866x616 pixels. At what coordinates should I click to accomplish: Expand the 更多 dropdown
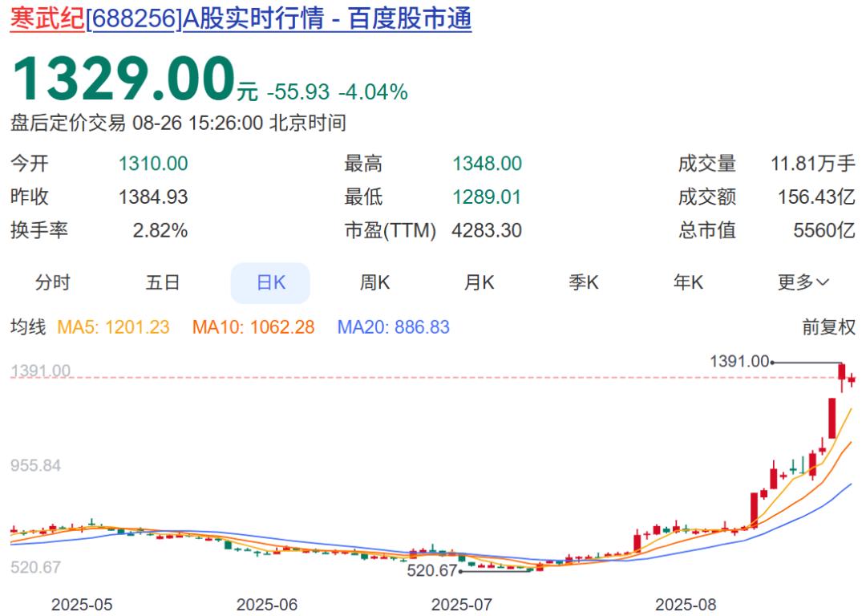click(x=803, y=282)
